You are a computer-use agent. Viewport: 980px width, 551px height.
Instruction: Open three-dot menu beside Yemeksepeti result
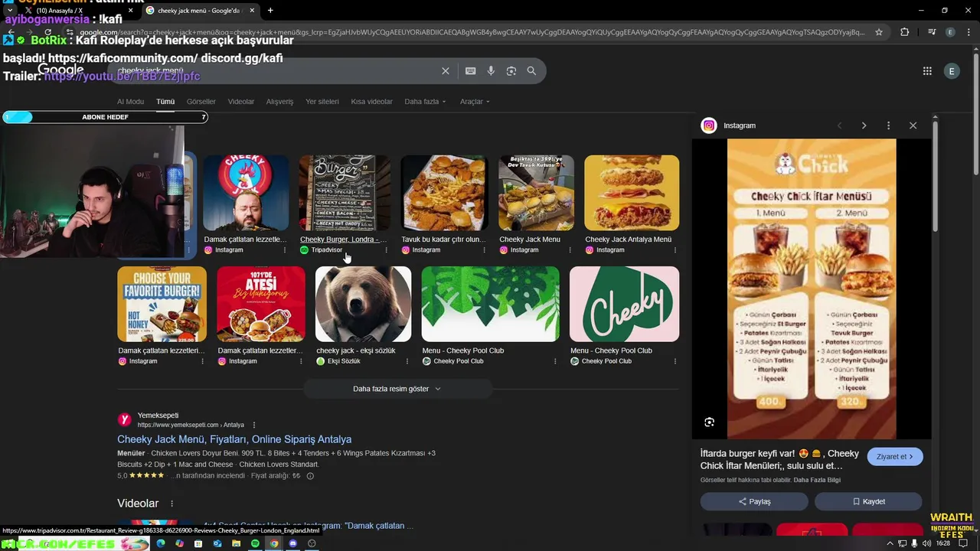[x=254, y=425]
